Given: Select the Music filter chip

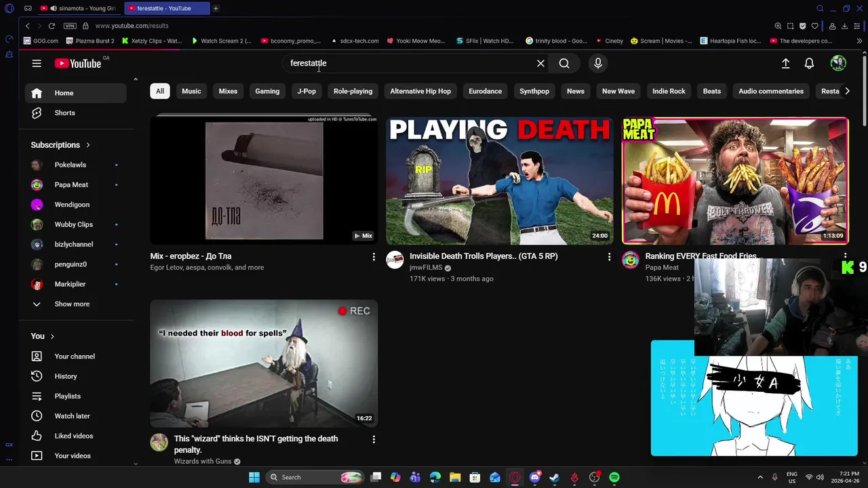Looking at the screenshot, I should pyautogui.click(x=191, y=91).
